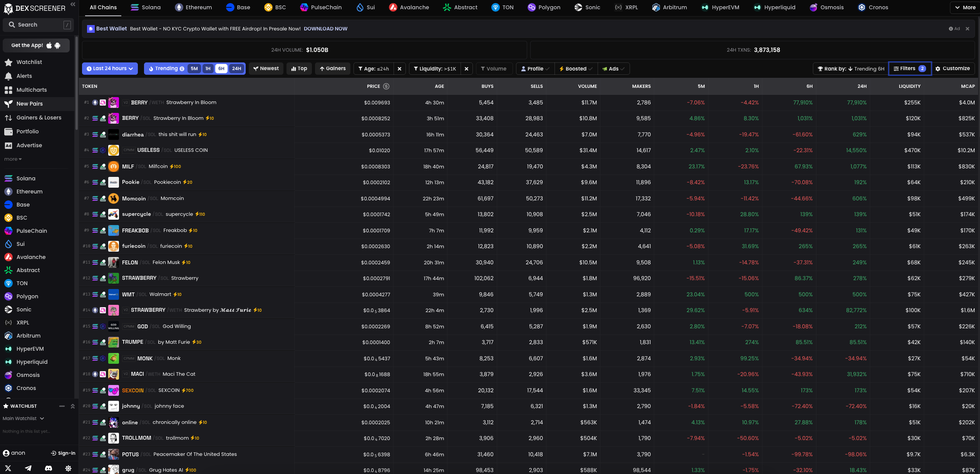Open Volume filter button
This screenshot has height=474, width=980.
click(x=494, y=69)
